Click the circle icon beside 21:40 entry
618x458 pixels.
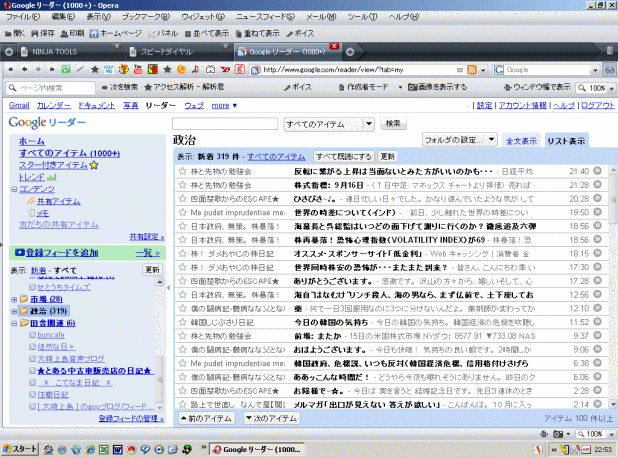coord(598,171)
